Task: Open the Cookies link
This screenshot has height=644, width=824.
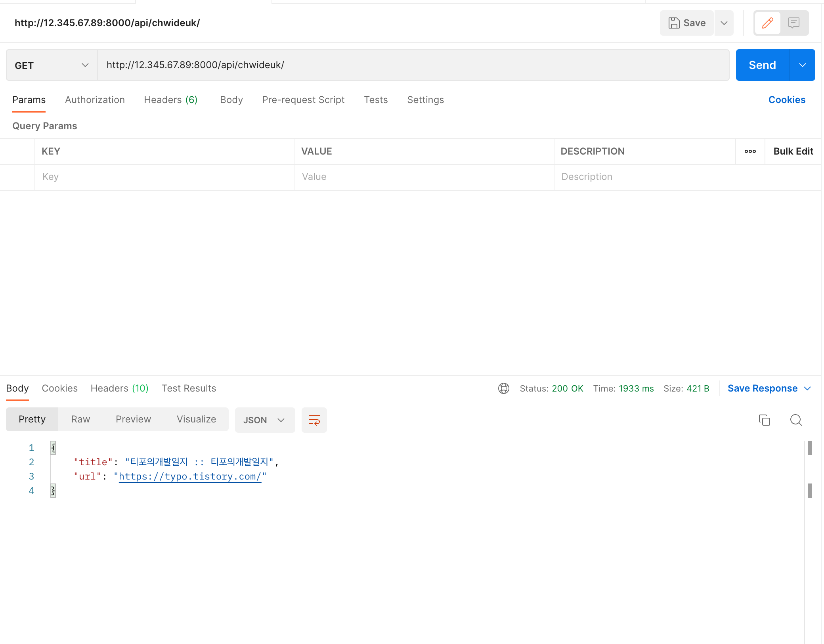Action: (786, 100)
